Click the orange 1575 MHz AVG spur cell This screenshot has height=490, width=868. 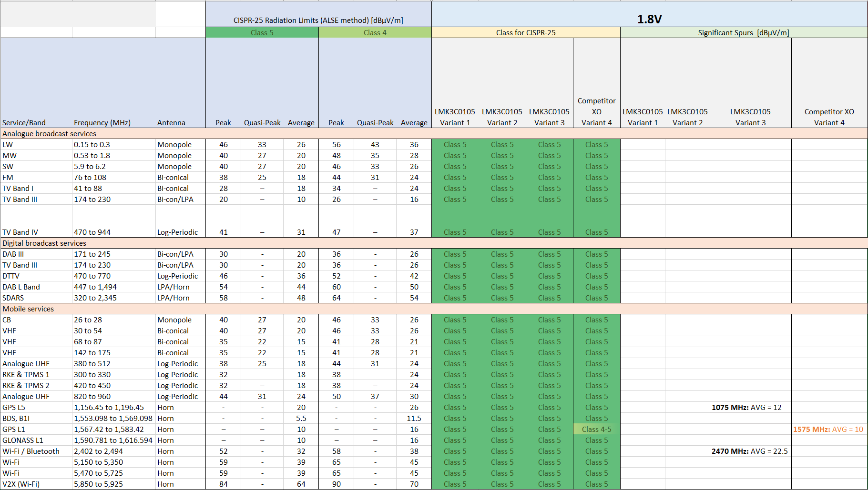tap(828, 430)
